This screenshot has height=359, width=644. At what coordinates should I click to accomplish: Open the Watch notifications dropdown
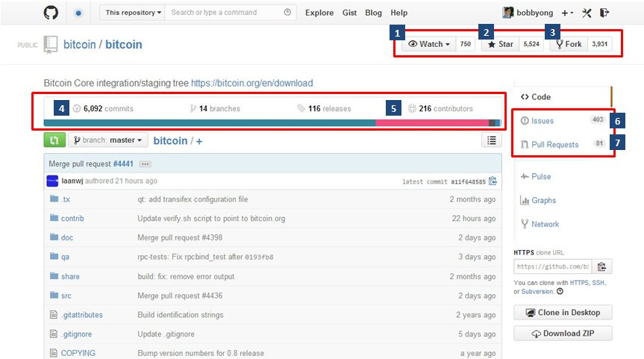pos(429,44)
